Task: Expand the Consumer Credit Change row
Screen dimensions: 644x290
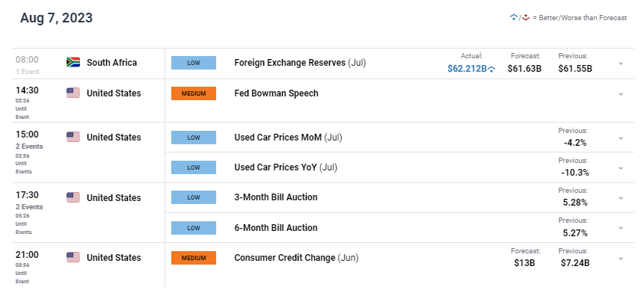Action: pos(621,258)
